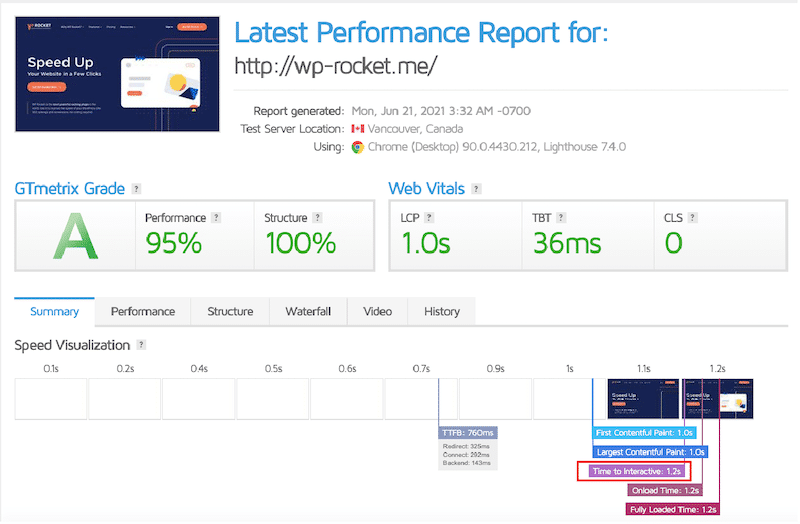Select the Summary tab

[x=54, y=312]
